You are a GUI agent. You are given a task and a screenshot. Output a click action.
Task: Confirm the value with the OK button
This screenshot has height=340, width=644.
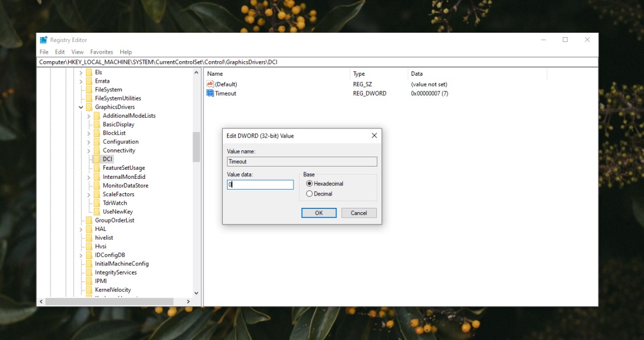pyautogui.click(x=319, y=213)
